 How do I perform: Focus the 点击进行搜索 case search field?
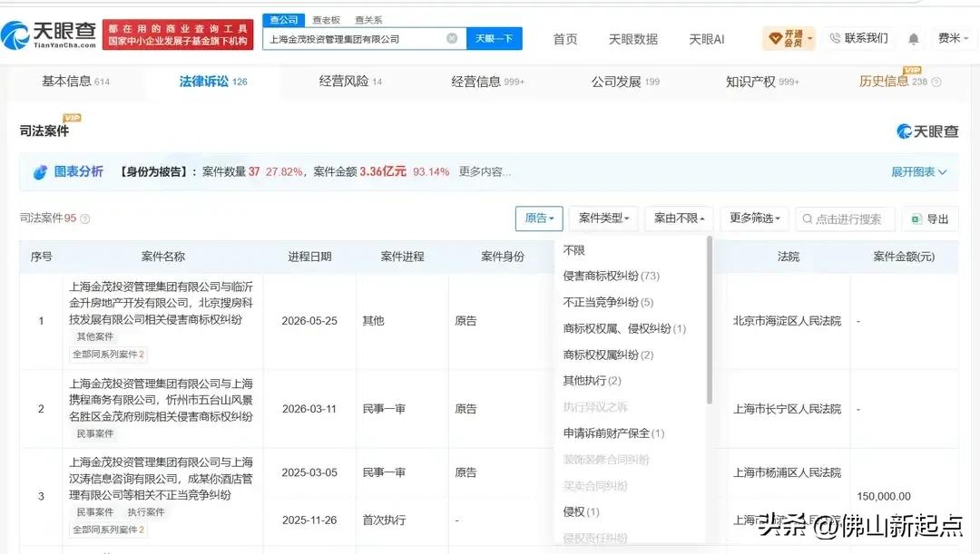click(x=848, y=219)
